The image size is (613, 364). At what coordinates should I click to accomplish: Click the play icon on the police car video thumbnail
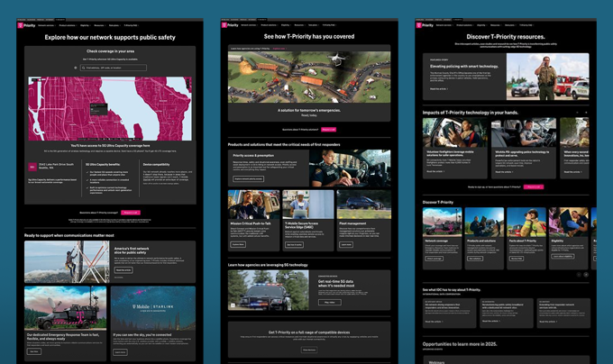click(233, 305)
